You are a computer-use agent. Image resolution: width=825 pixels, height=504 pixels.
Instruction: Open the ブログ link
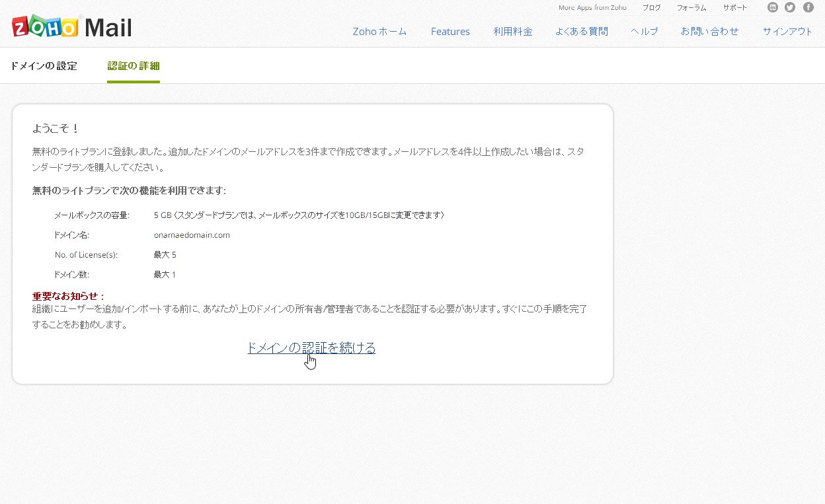click(x=651, y=8)
